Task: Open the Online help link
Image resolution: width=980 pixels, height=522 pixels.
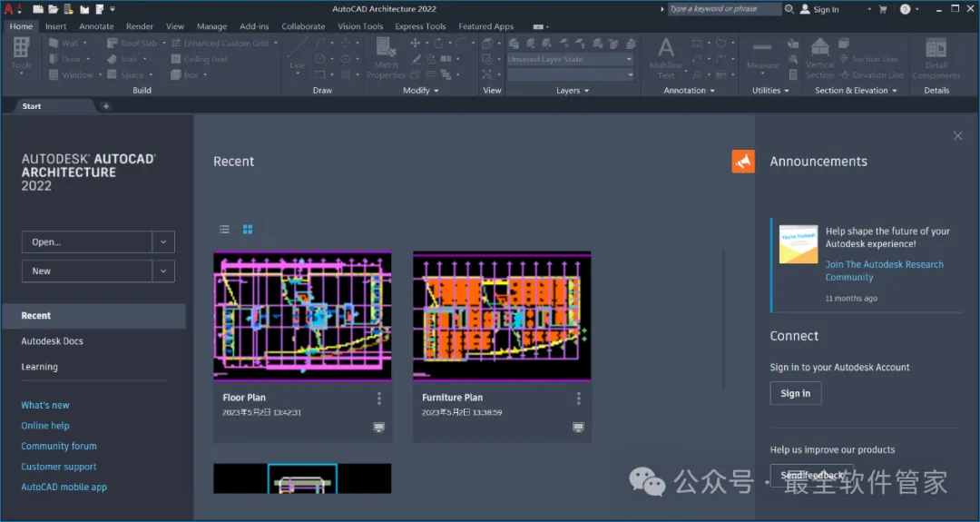Action: pos(45,426)
